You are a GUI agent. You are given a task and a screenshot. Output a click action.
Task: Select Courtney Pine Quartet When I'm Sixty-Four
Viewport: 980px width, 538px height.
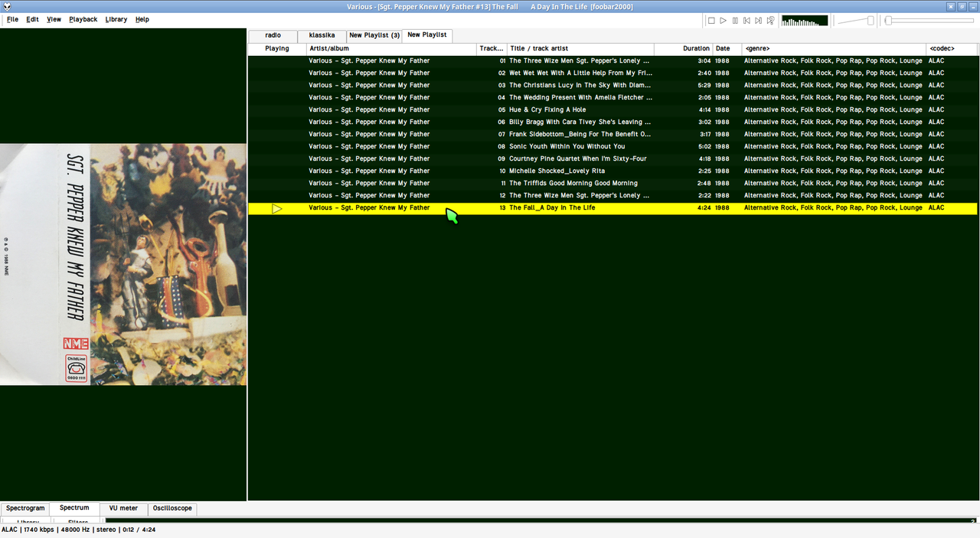[612, 159]
